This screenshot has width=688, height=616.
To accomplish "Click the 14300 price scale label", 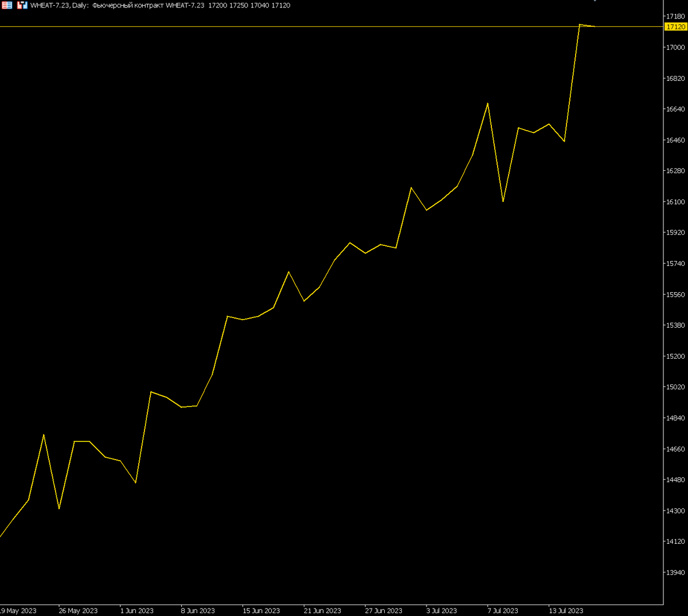I will 675,511.
